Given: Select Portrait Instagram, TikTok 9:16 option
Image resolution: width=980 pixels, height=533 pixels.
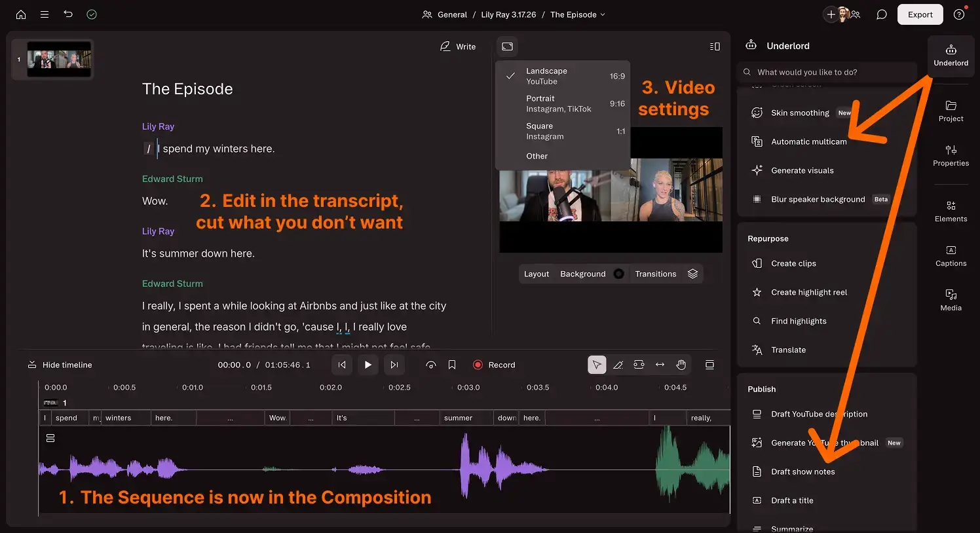Looking at the screenshot, I should tap(563, 103).
